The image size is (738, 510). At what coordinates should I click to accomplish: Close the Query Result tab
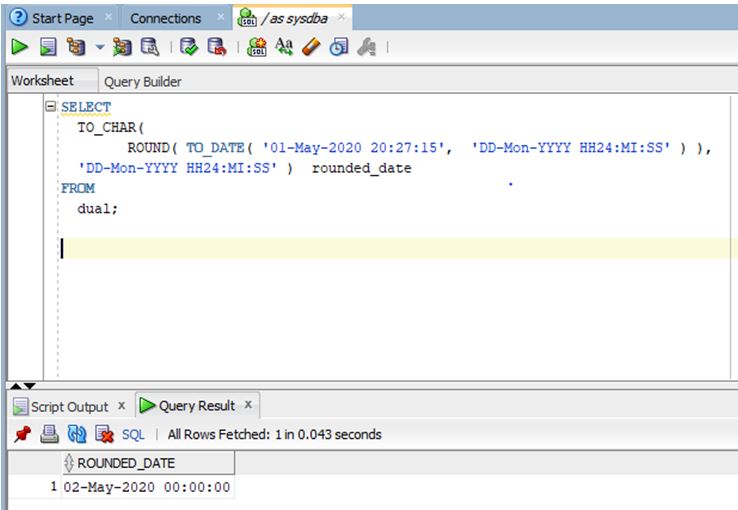pos(249,404)
